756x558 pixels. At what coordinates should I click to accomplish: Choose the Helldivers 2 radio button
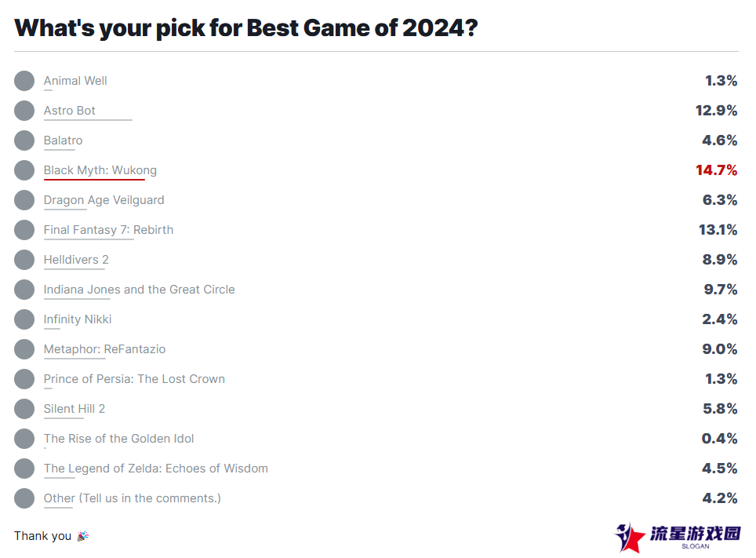(x=24, y=260)
